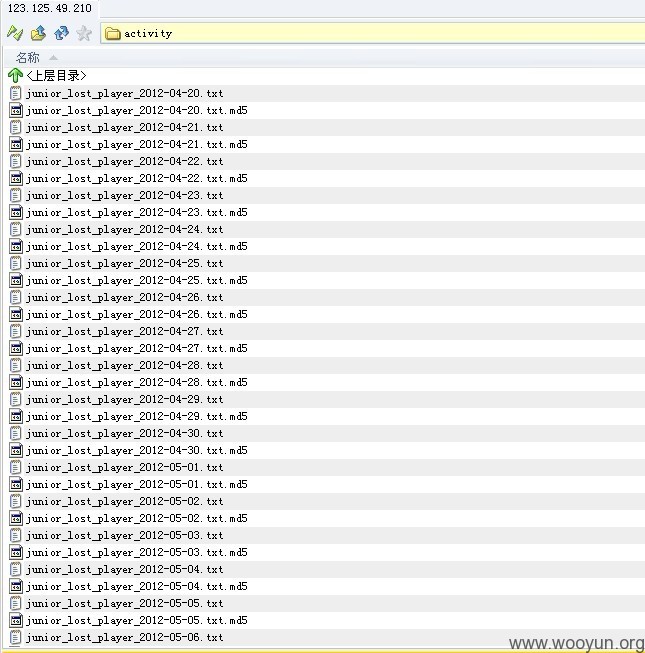Select file junior_lost_player_2012-05-02.txt
This screenshot has width=645, height=653.
[125, 501]
